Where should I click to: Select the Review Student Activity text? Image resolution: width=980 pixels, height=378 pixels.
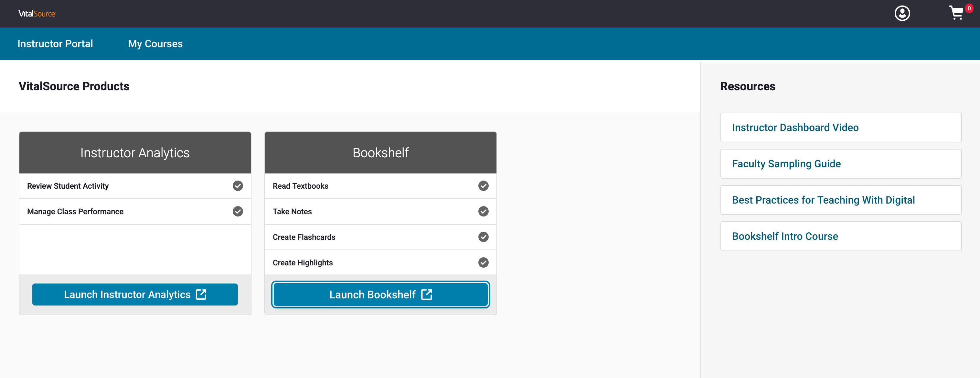[68, 186]
